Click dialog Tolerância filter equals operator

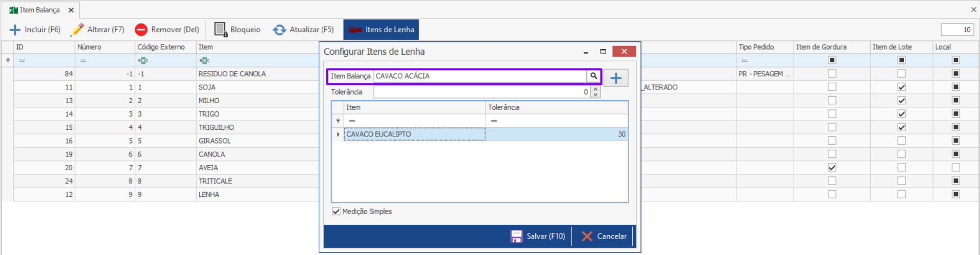[494, 121]
